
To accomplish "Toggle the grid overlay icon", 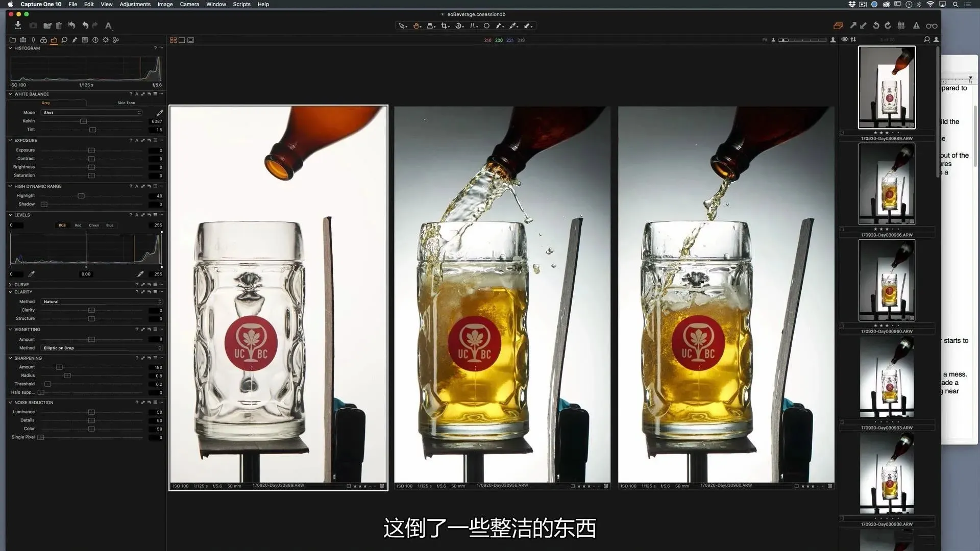I will 901,26.
